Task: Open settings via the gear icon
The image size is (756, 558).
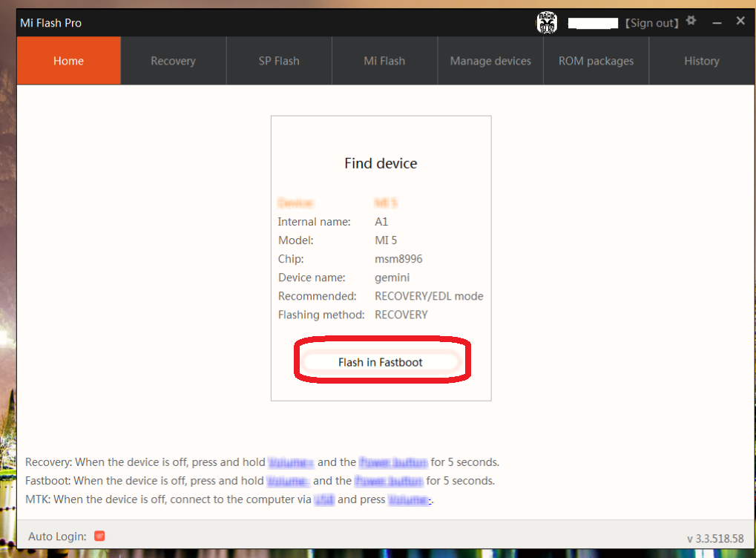Action: pyautogui.click(x=691, y=21)
